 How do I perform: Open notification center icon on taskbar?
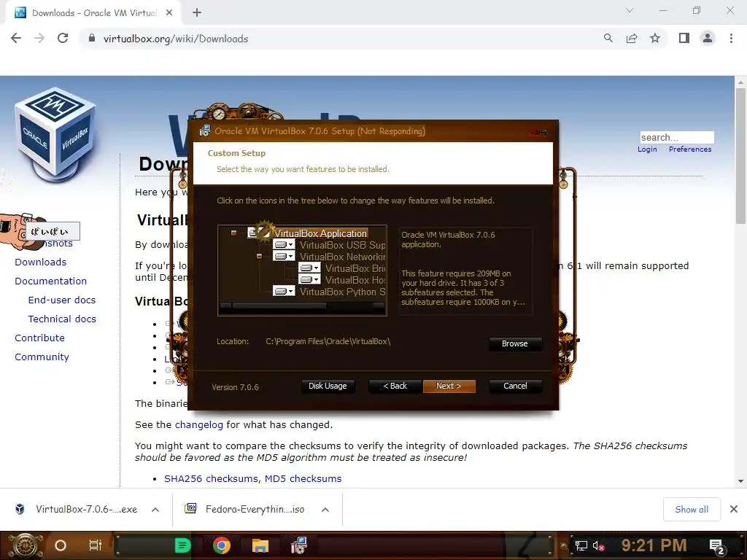pyautogui.click(x=717, y=545)
